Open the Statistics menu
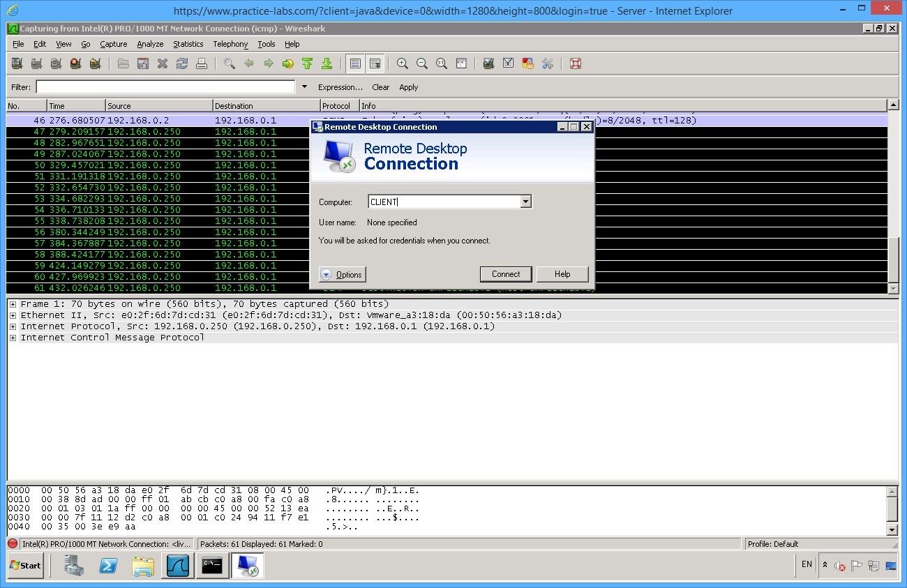Screen dimensions: 907x588 tap(188, 44)
